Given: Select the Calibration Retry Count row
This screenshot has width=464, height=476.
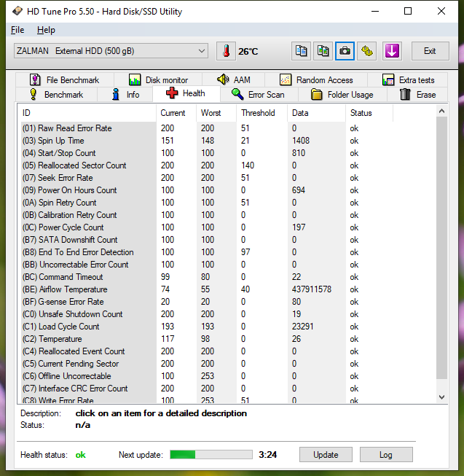Looking at the screenshot, I should click(x=206, y=215).
